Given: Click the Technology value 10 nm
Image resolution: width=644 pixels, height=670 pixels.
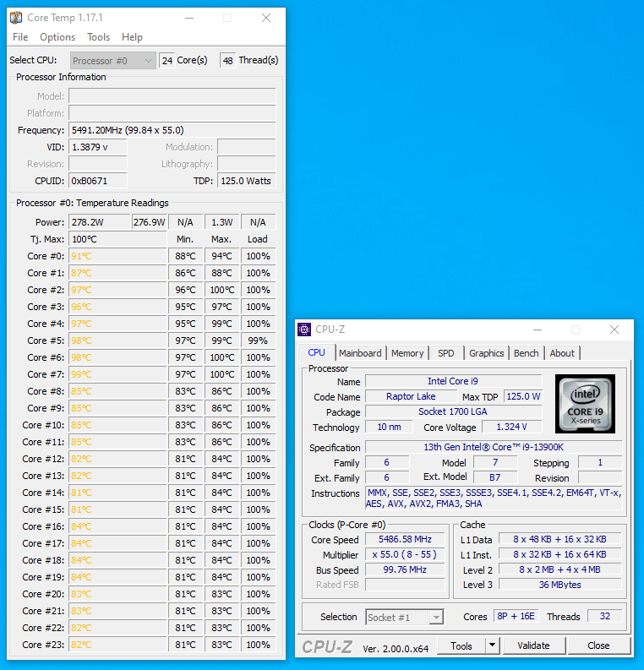Looking at the screenshot, I should pyautogui.click(x=390, y=427).
